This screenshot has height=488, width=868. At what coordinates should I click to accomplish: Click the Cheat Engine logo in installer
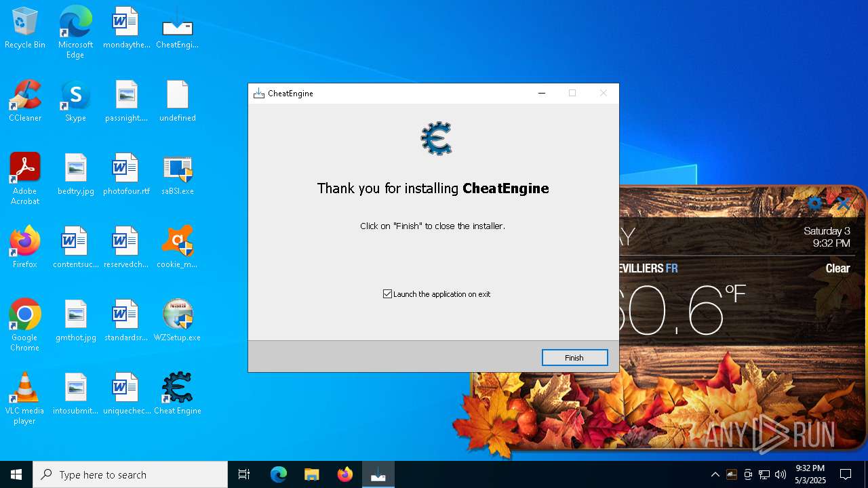[436, 138]
